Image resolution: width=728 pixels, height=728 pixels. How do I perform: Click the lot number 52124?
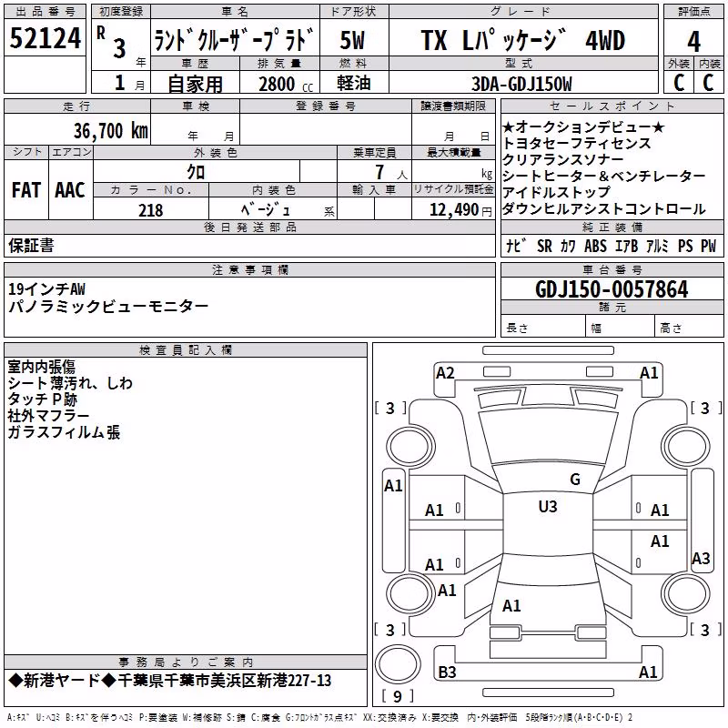[45, 38]
